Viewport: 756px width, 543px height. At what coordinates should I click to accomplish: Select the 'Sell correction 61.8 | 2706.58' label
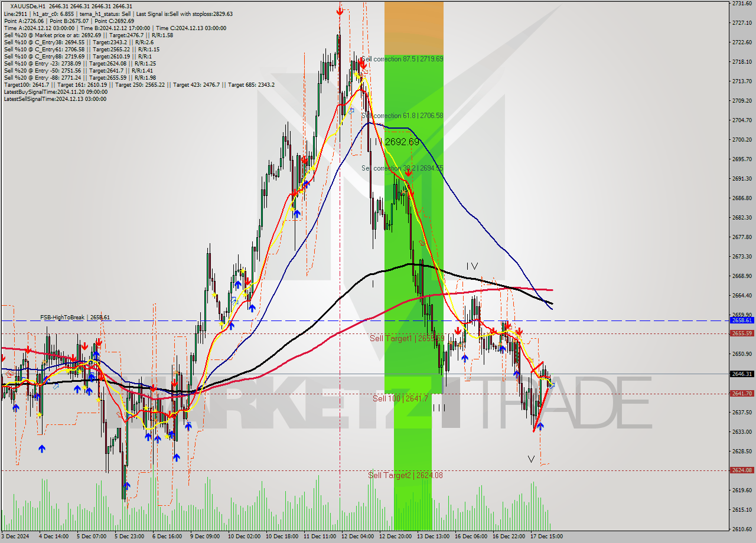(x=402, y=116)
